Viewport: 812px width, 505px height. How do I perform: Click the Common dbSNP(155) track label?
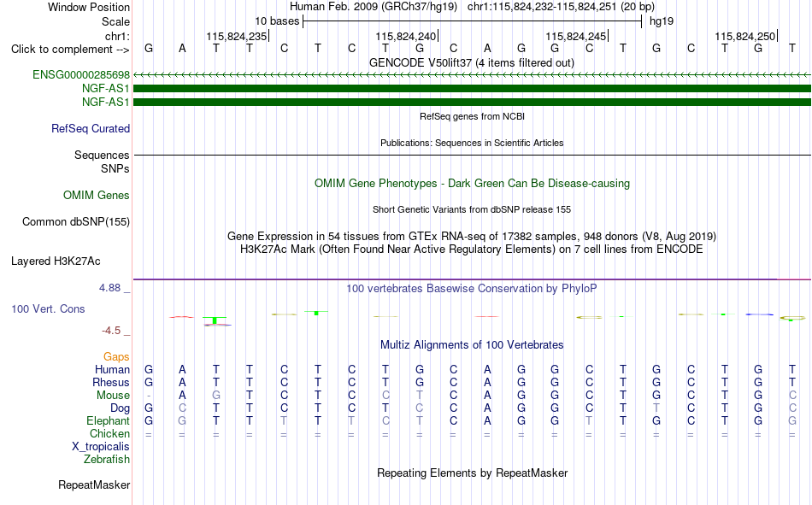75,221
